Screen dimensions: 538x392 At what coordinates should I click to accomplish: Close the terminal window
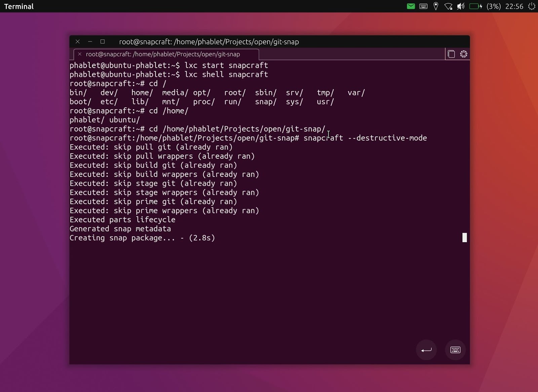pyautogui.click(x=78, y=42)
